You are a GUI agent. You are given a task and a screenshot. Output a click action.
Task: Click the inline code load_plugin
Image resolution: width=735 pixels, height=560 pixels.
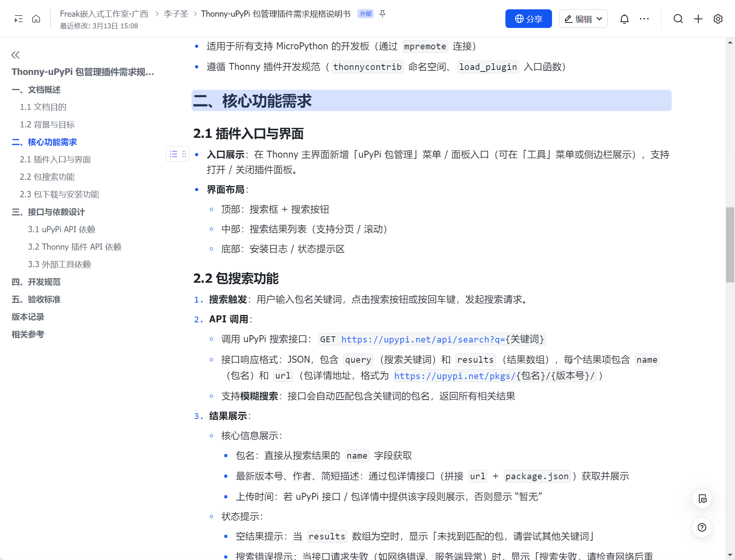[488, 67]
